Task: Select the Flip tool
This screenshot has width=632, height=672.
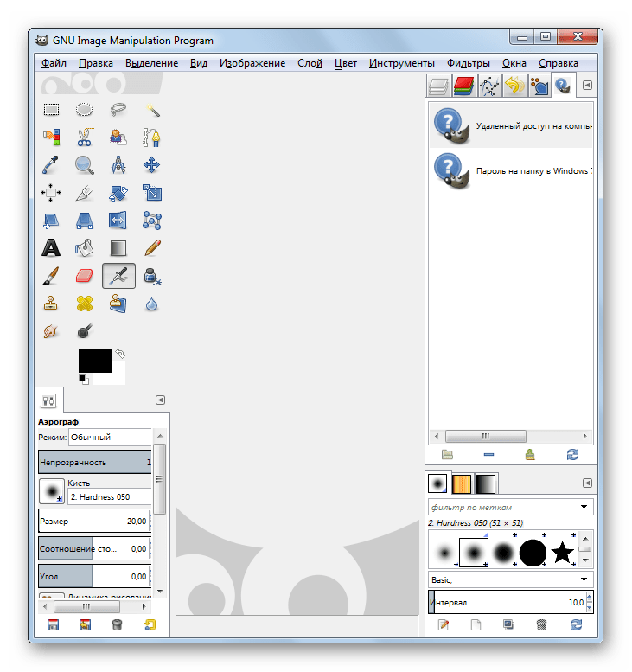Action: 118,221
